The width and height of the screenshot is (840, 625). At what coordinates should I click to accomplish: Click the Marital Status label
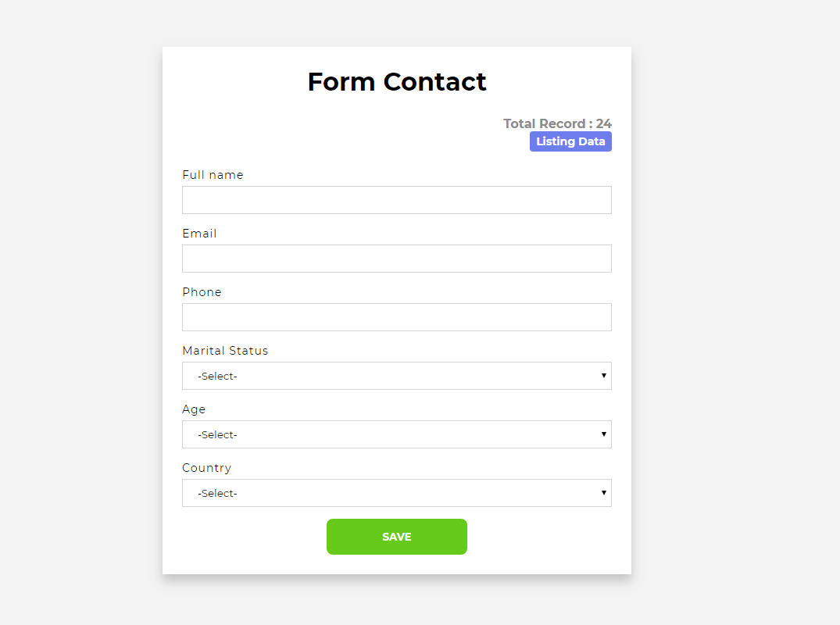click(225, 351)
